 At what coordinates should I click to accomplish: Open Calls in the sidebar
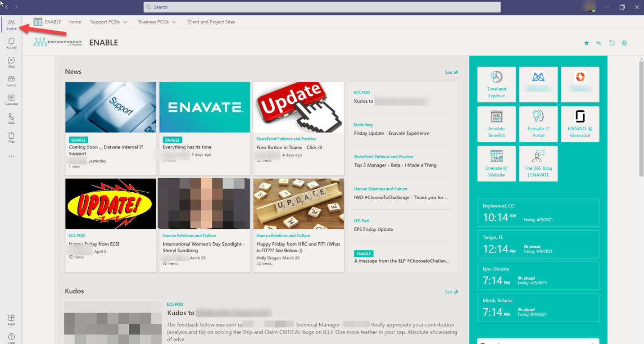click(x=11, y=118)
